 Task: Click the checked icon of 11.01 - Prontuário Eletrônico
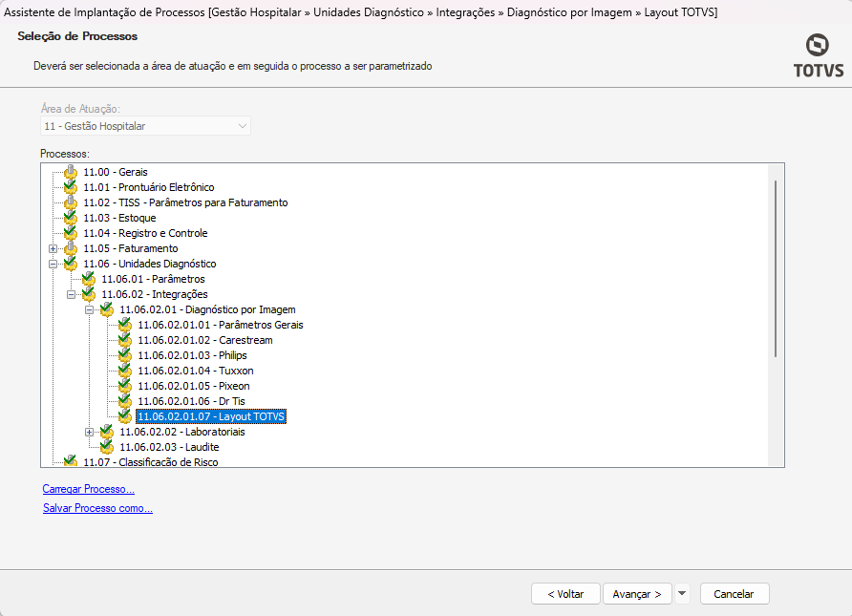coord(71,187)
